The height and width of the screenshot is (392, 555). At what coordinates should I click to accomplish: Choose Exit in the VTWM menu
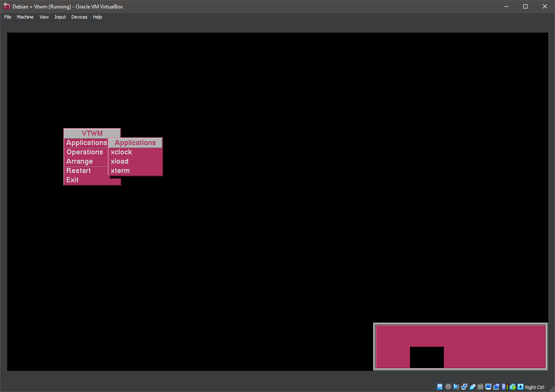pos(72,180)
